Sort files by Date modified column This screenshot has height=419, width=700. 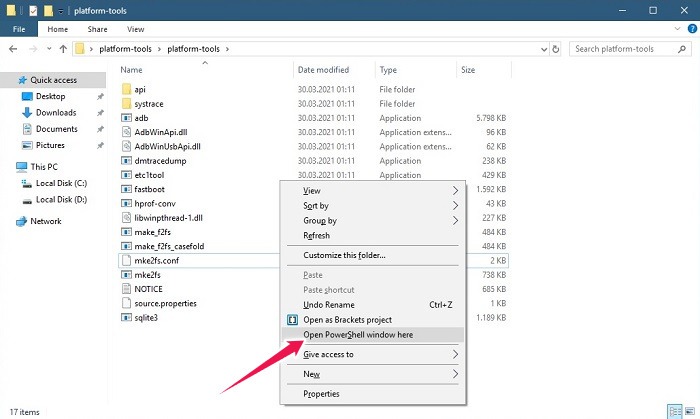click(323, 70)
